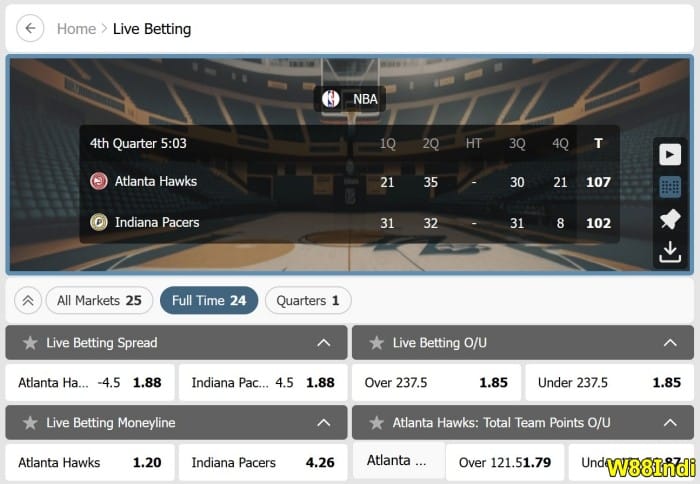Favorite the Live Betting Spread market star

[x=30, y=343]
